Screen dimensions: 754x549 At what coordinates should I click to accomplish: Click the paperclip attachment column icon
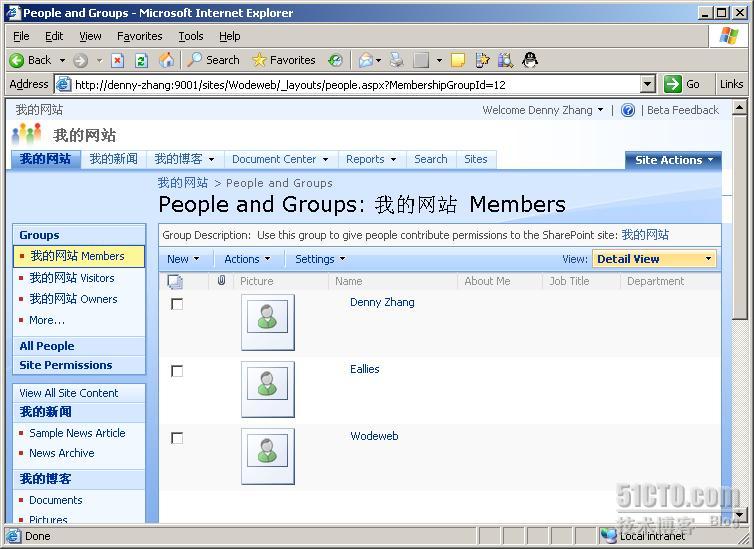coord(221,280)
